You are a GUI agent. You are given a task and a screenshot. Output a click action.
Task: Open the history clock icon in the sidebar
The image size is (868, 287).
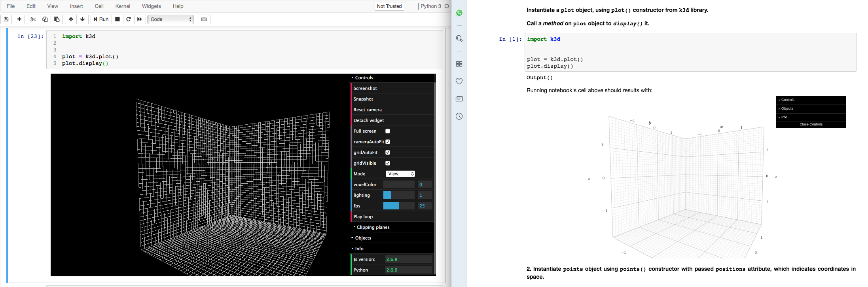tap(459, 116)
